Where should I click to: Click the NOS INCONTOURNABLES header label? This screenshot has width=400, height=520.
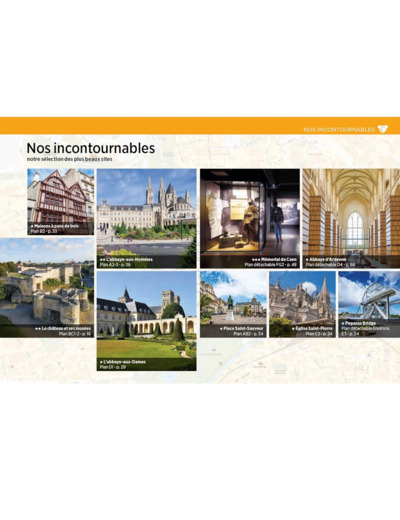coord(339,129)
